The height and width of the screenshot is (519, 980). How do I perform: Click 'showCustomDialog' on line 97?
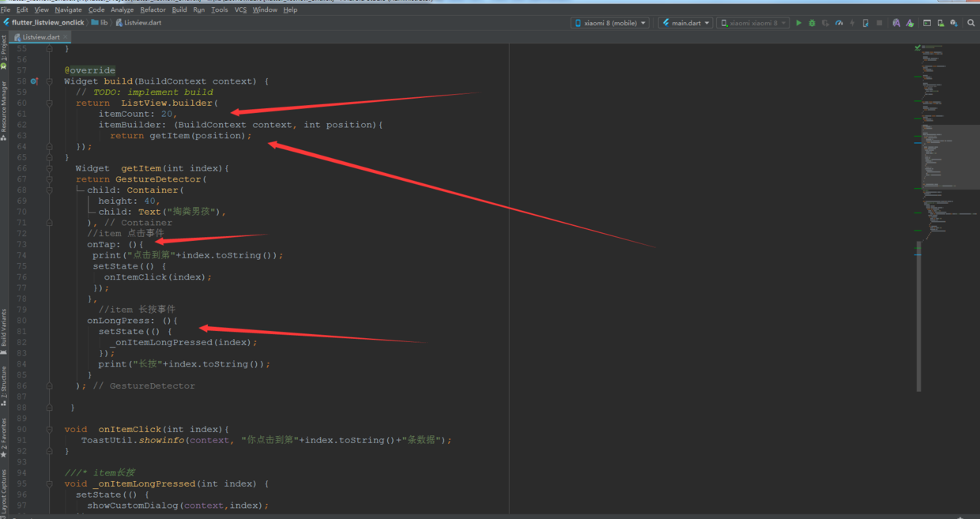point(133,506)
